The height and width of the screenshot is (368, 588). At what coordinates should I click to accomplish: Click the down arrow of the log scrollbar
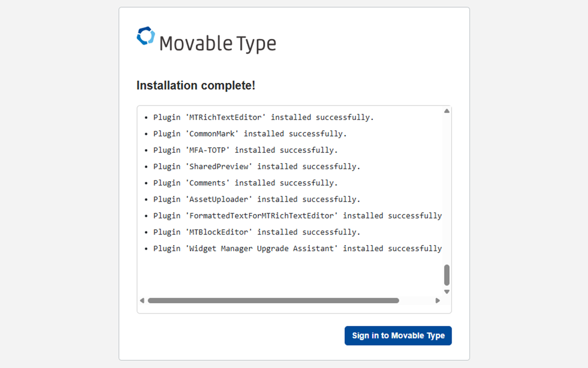click(447, 292)
